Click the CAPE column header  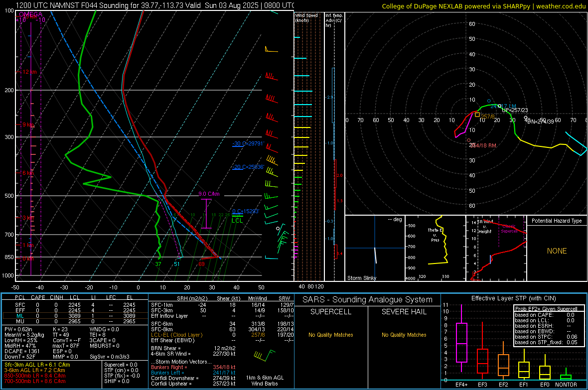pos(38,297)
